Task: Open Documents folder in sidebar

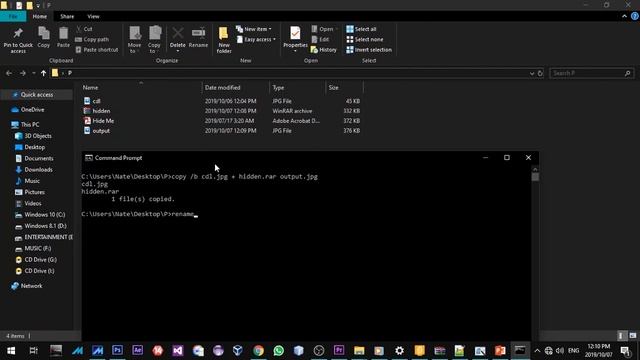Action: (x=39, y=158)
